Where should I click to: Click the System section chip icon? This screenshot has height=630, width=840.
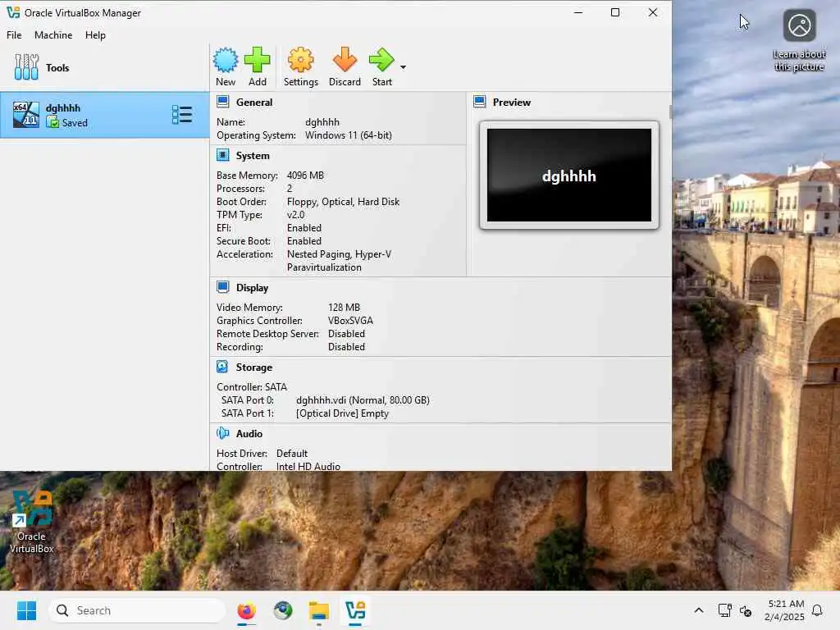coord(223,155)
